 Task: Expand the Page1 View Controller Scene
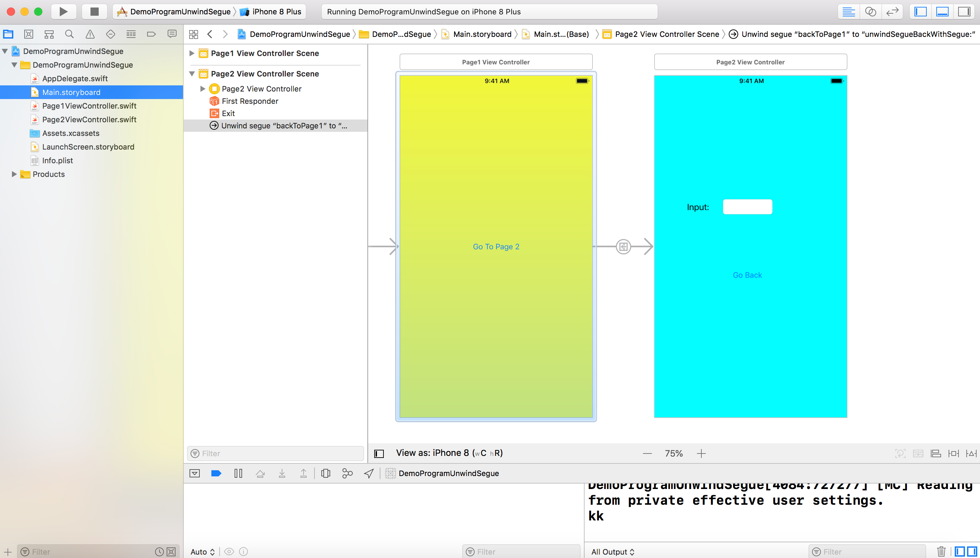click(x=192, y=53)
